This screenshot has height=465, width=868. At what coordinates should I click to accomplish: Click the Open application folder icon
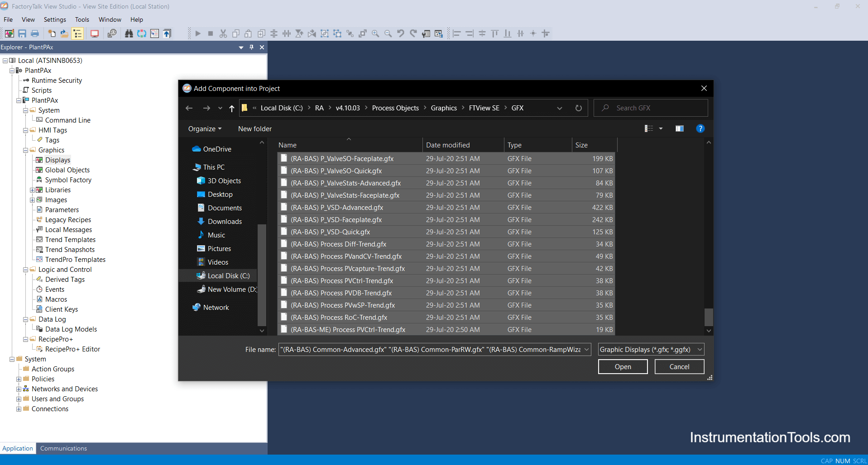[x=64, y=33]
